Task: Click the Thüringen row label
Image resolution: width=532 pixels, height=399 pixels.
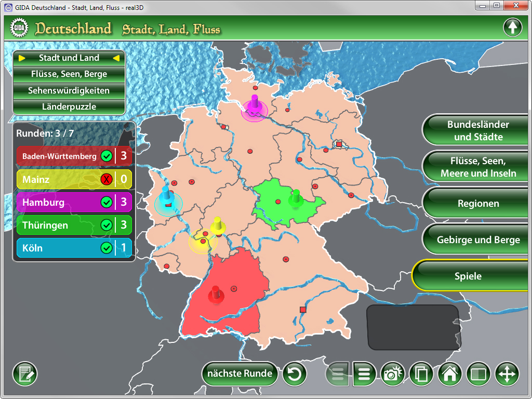Action: pos(45,225)
